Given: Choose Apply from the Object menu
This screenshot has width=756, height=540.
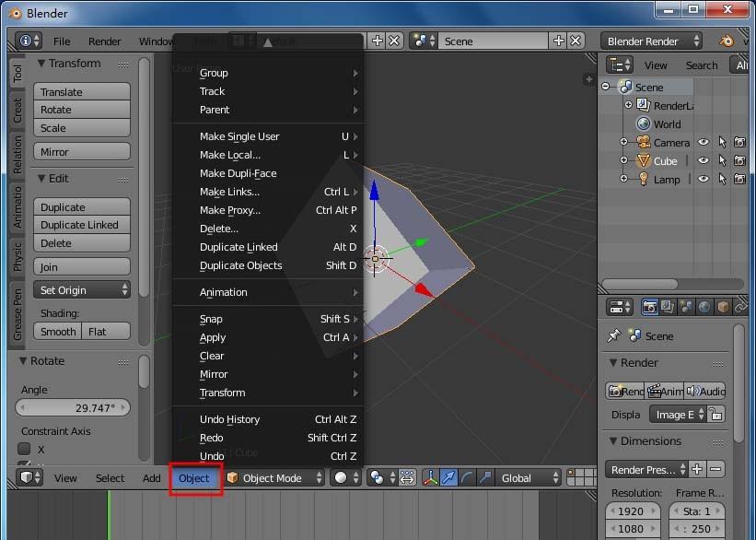Looking at the screenshot, I should pyautogui.click(x=213, y=337).
